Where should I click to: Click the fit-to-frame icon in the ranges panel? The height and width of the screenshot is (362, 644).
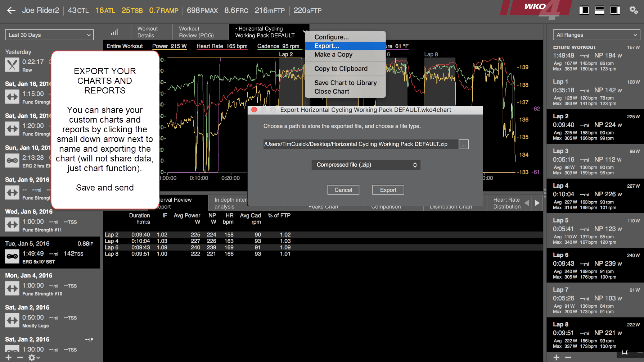pyautogui.click(x=625, y=352)
